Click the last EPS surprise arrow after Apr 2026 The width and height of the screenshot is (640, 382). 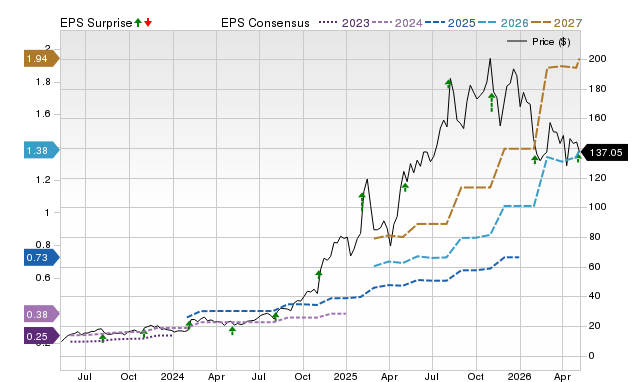click(578, 158)
